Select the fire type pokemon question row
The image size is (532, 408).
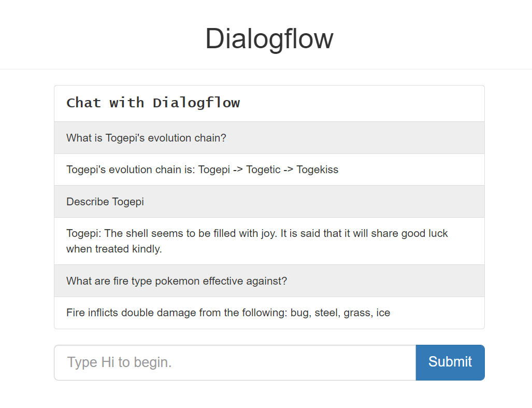[x=177, y=281]
